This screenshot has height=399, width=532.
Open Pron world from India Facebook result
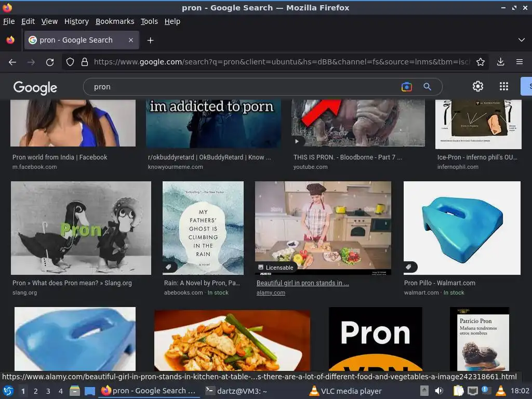pos(60,157)
